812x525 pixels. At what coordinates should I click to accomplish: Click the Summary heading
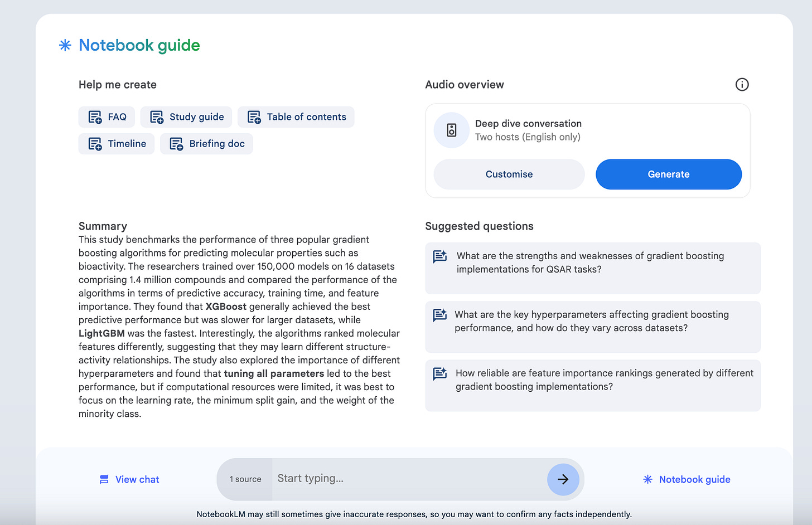pyautogui.click(x=103, y=226)
